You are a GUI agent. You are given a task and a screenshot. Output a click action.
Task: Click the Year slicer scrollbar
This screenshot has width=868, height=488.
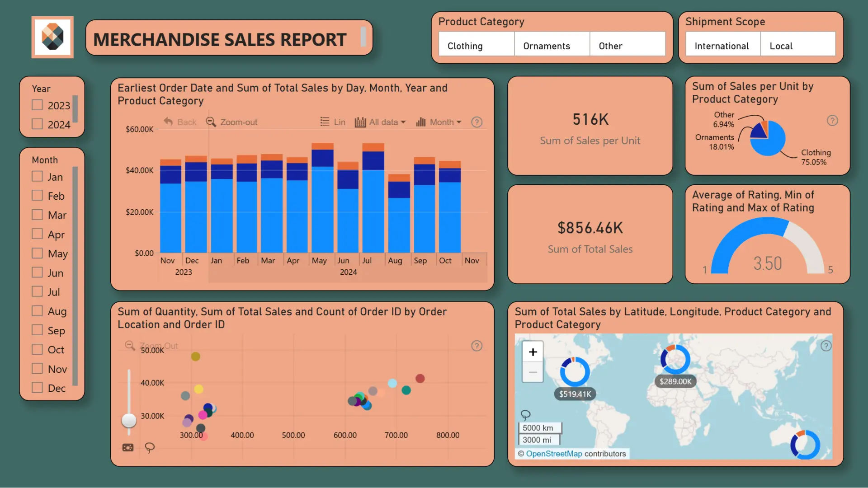pos(75,109)
